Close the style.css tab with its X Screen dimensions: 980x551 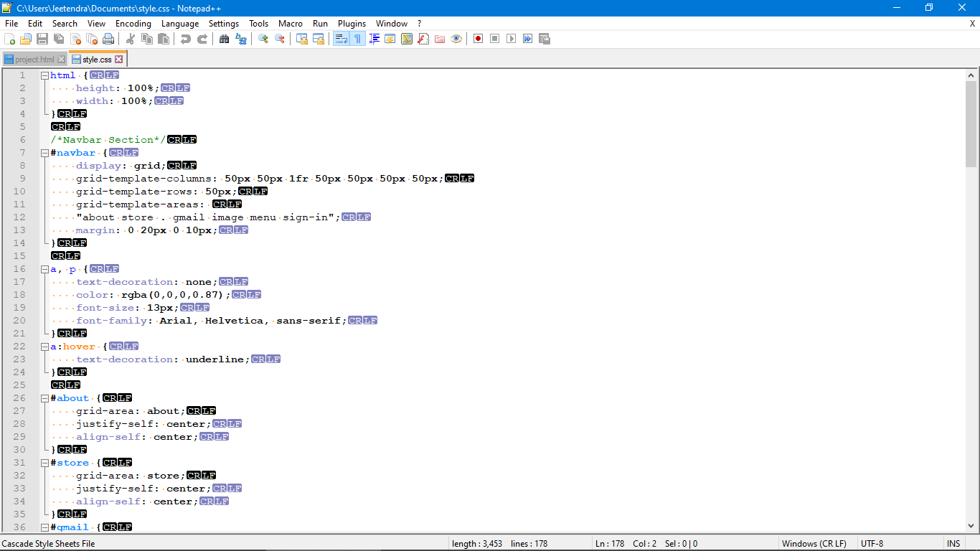point(119,60)
